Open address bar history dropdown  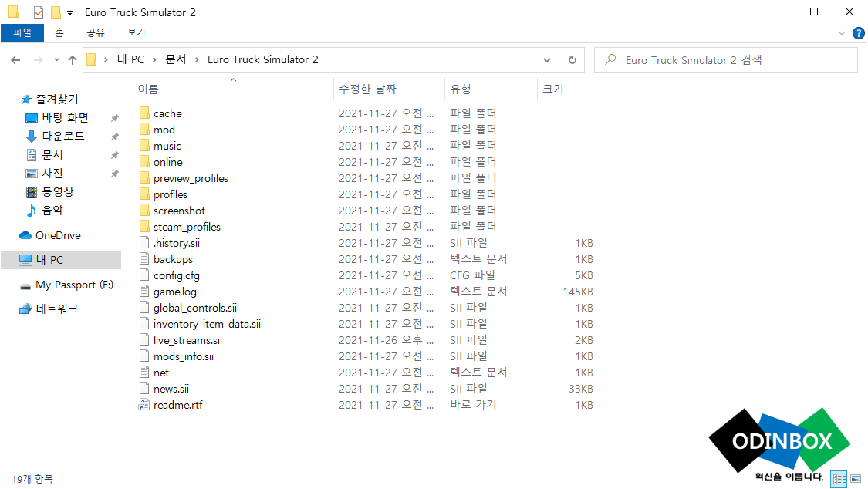click(547, 59)
